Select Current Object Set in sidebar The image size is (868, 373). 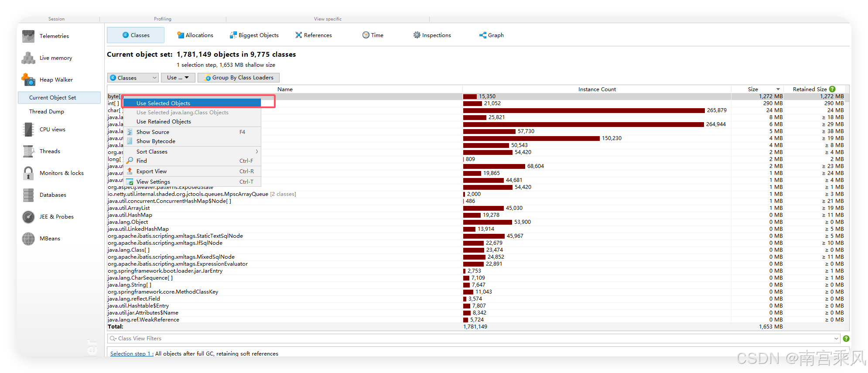(59, 98)
